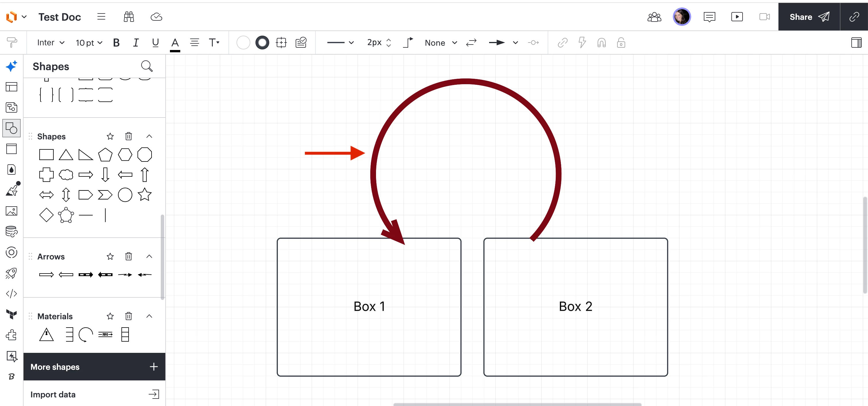Copy the shareable link
The image size is (868, 406).
point(854,17)
